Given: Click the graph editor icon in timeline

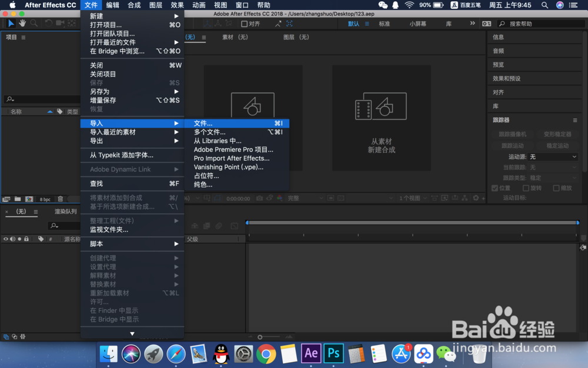Looking at the screenshot, I should pyautogui.click(x=235, y=226).
